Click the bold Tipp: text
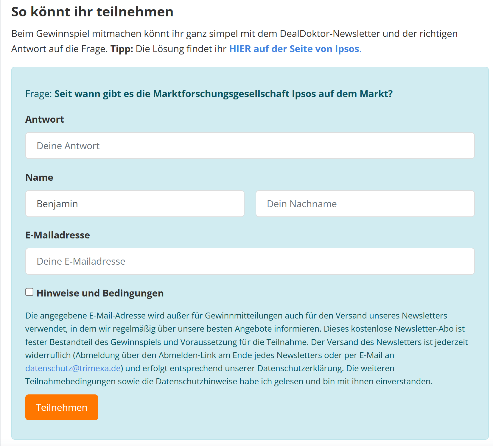This screenshot has width=493, height=448. [122, 49]
